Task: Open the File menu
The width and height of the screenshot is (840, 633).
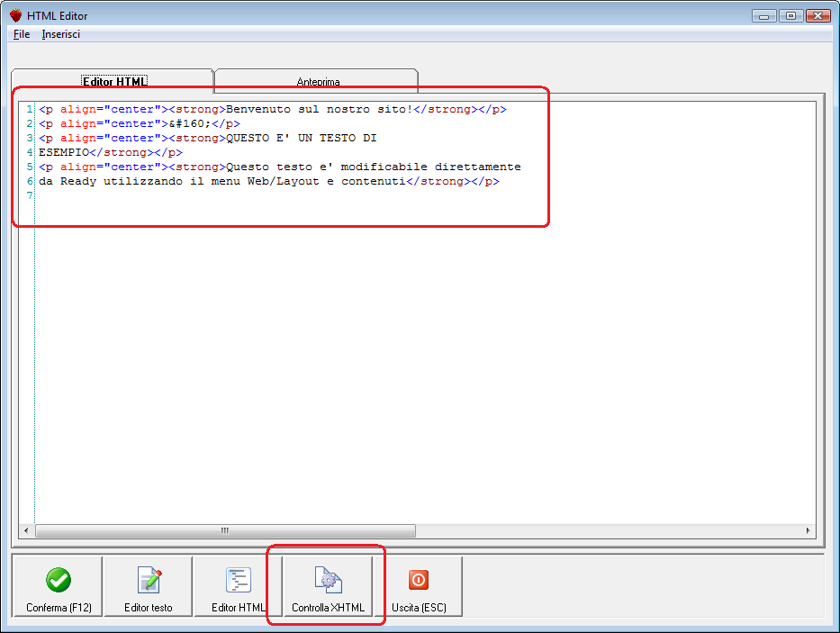Action: coord(22,34)
